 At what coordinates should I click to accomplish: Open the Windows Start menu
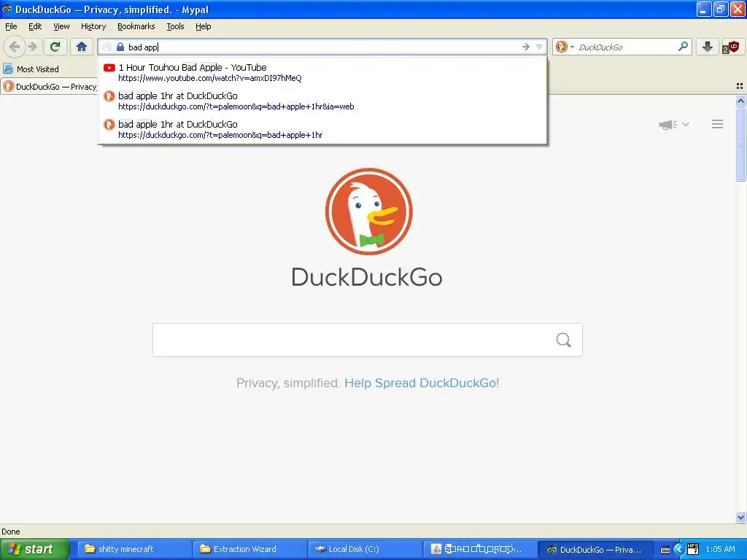click(x=35, y=549)
